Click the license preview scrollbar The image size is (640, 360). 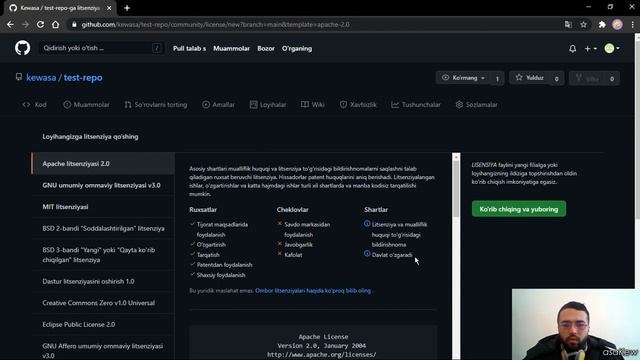[x=456, y=189]
